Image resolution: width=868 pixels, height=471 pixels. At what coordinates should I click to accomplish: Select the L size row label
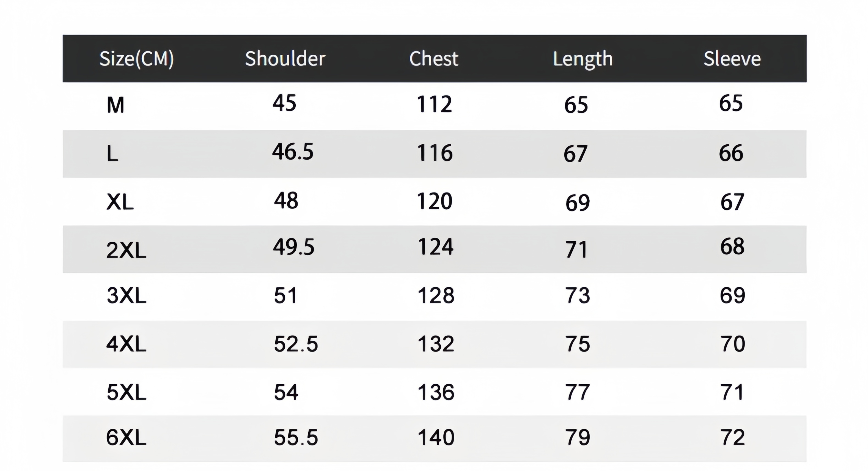(112, 154)
